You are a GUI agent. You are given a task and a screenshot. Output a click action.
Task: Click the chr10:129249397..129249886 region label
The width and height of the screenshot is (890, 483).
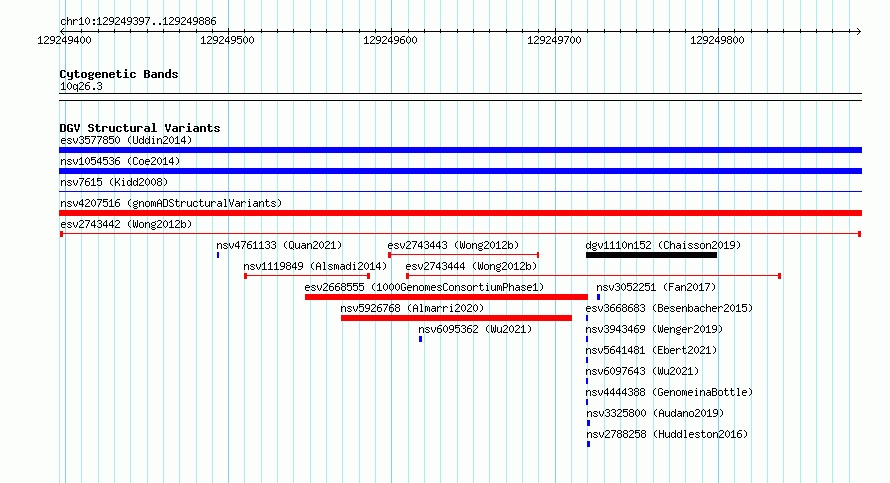[138, 22]
